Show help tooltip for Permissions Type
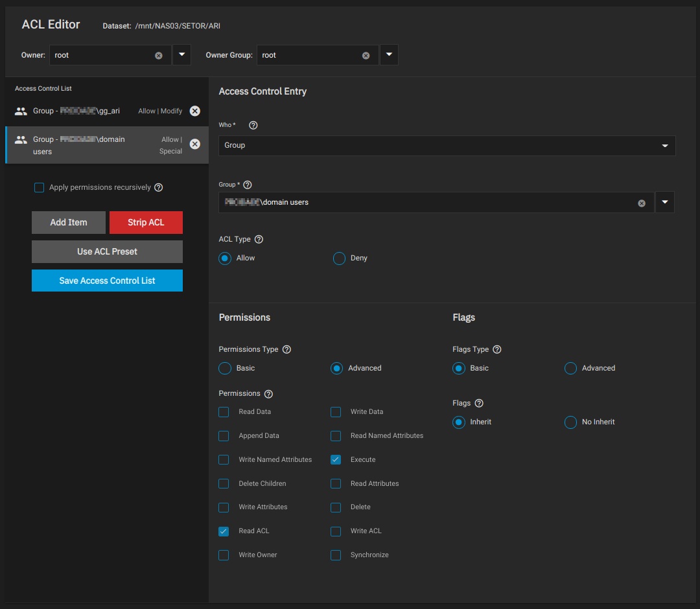 (x=287, y=349)
